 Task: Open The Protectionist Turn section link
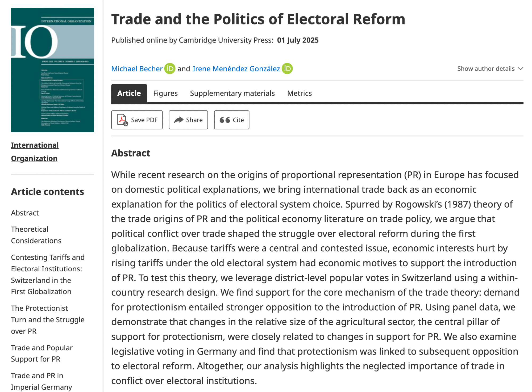pyautogui.click(x=48, y=319)
